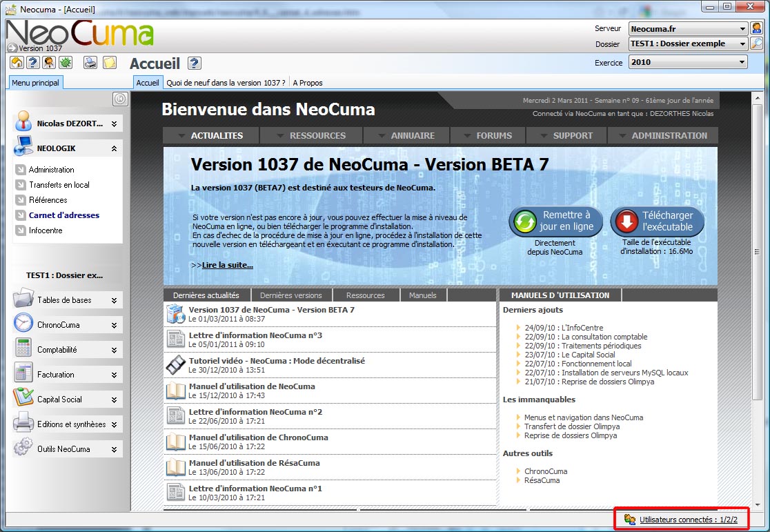Collapse the sidebar with the arrow icon

tap(120, 99)
